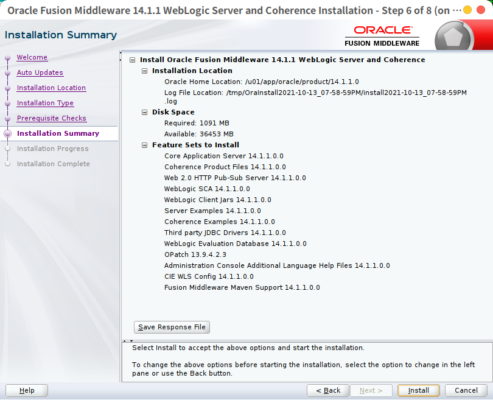This screenshot has width=493, height=400.
Task: Jump to Prerequisite Checks step
Action: [52, 118]
